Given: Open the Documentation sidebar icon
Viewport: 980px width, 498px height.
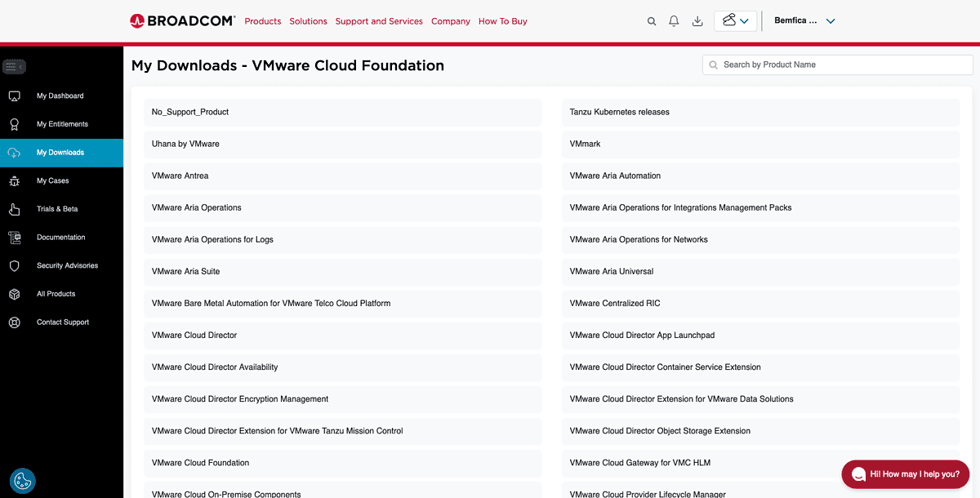Looking at the screenshot, I should (x=13, y=237).
